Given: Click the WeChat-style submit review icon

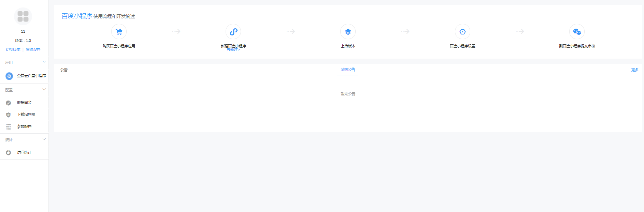Looking at the screenshot, I should tap(577, 32).
